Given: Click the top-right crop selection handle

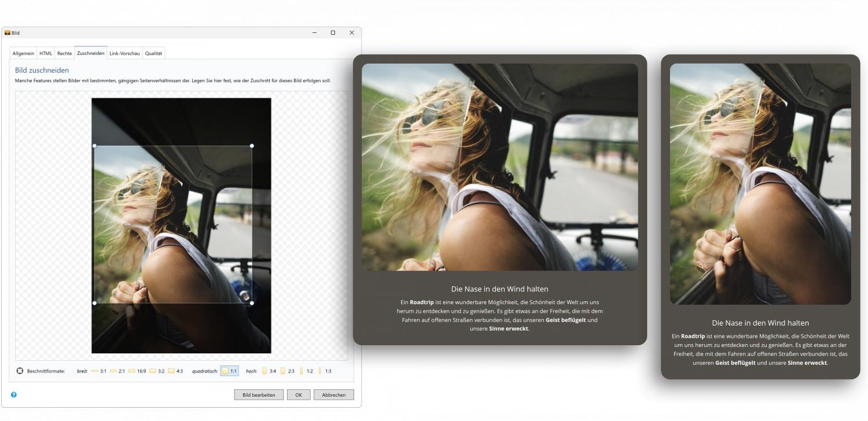Looking at the screenshot, I should (x=252, y=146).
